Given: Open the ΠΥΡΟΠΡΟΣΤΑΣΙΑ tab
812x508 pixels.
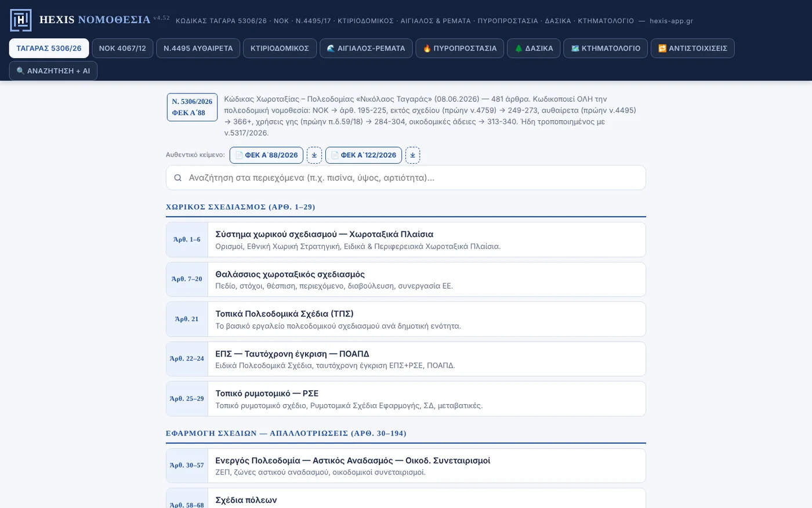Looking at the screenshot, I should (460, 48).
